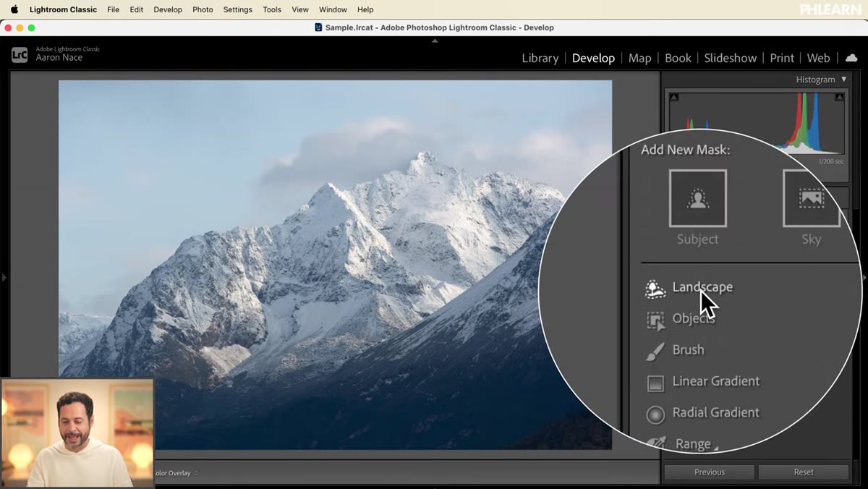Toggle highlight clipping indicator in histogram
This screenshot has width=868, height=489.
(x=840, y=97)
